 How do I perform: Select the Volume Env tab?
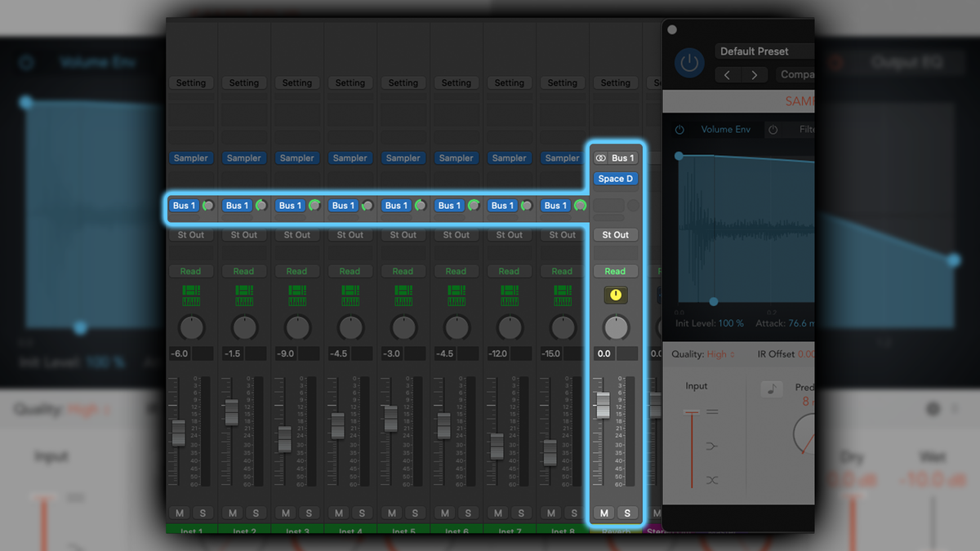coord(726,129)
